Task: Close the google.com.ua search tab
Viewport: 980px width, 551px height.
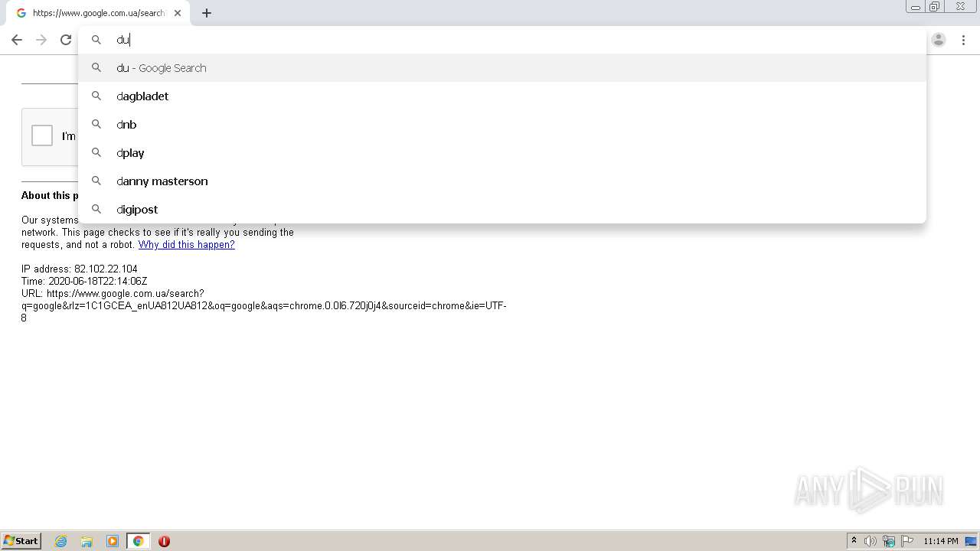Action: pyautogui.click(x=178, y=13)
